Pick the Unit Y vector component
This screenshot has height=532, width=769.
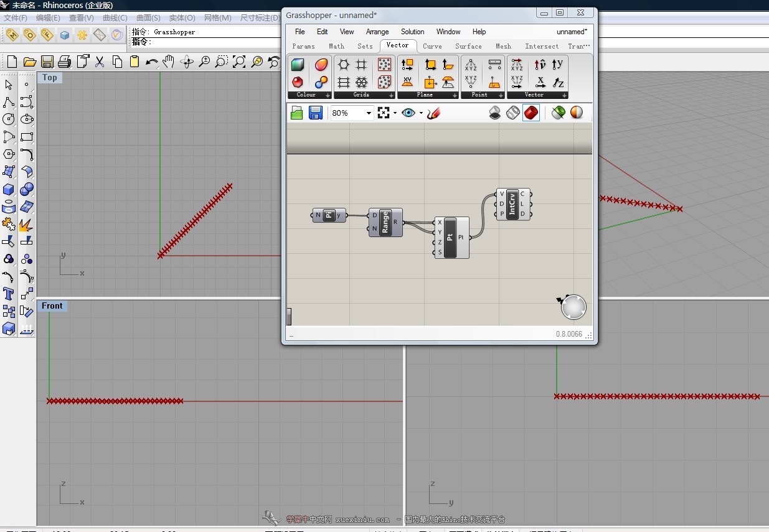(x=557, y=64)
